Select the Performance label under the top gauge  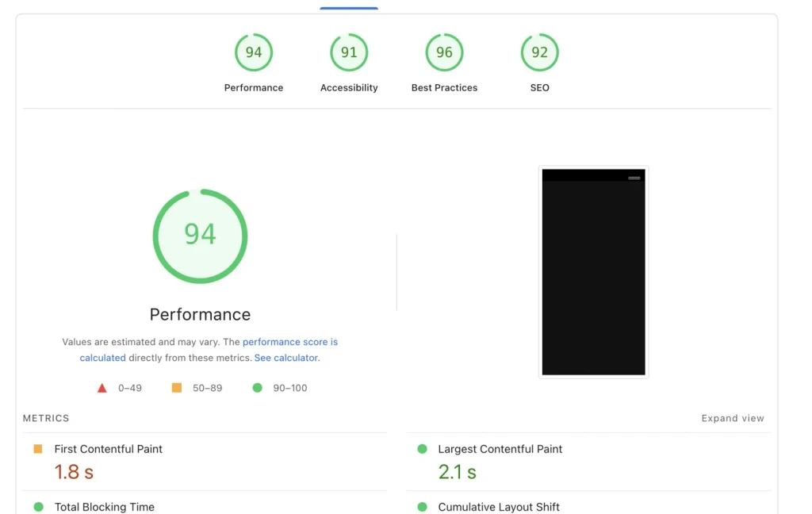(x=254, y=87)
